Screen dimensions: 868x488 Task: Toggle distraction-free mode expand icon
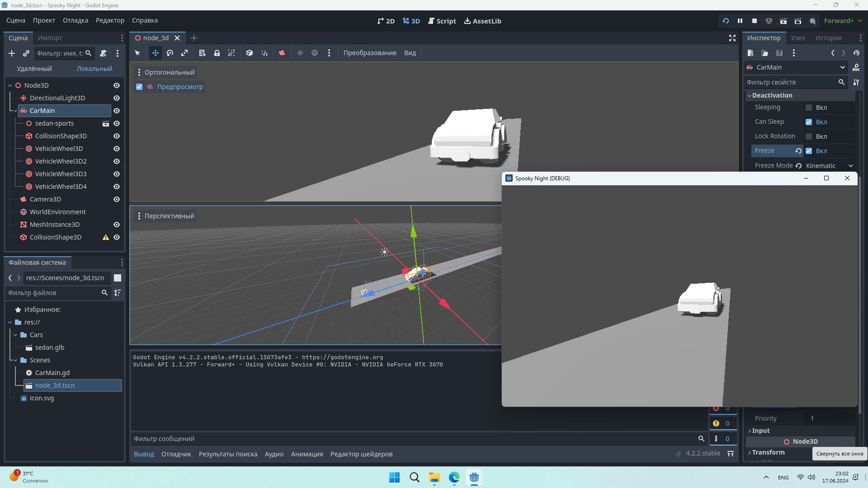[x=732, y=38]
